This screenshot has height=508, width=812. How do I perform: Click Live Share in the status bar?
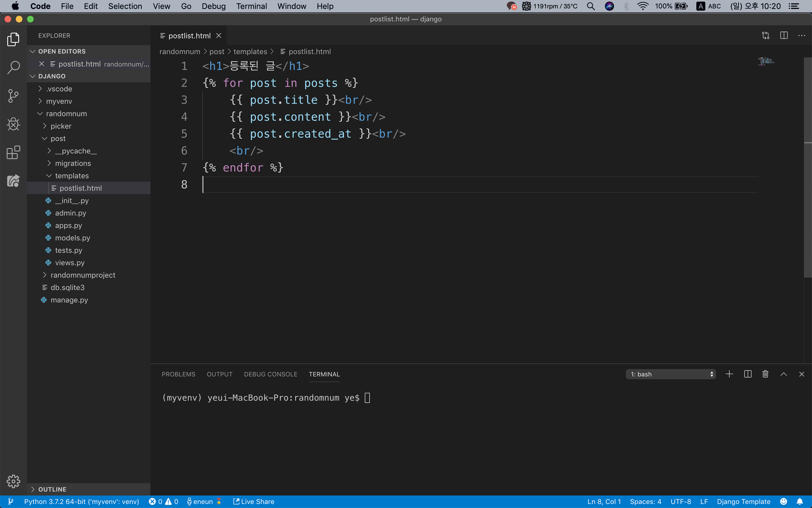click(254, 501)
